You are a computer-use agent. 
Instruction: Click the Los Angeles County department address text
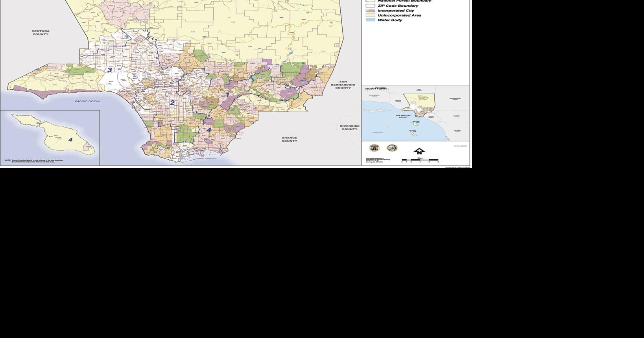(378, 160)
